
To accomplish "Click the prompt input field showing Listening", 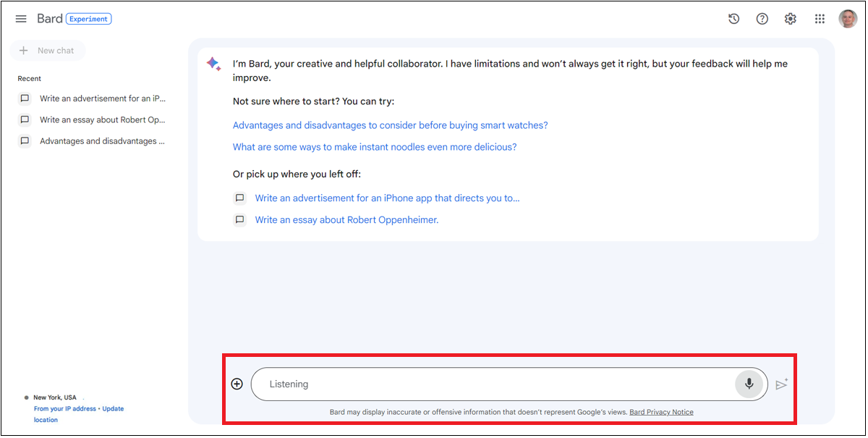I will point(509,384).
